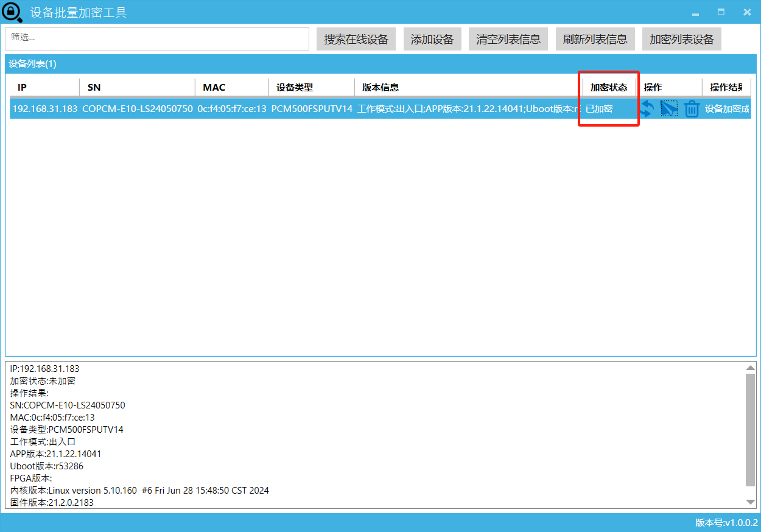
Task: Click 加密列表设备 to encrypt devices
Action: click(x=682, y=40)
